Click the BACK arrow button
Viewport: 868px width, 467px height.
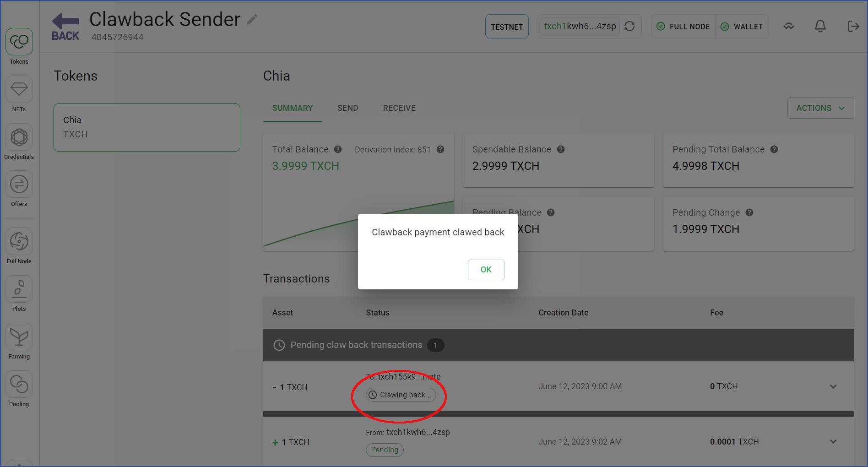[x=65, y=27]
